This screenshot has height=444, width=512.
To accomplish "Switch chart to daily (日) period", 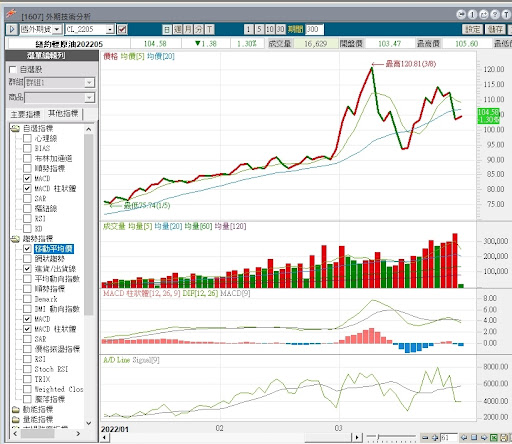I will point(167,30).
